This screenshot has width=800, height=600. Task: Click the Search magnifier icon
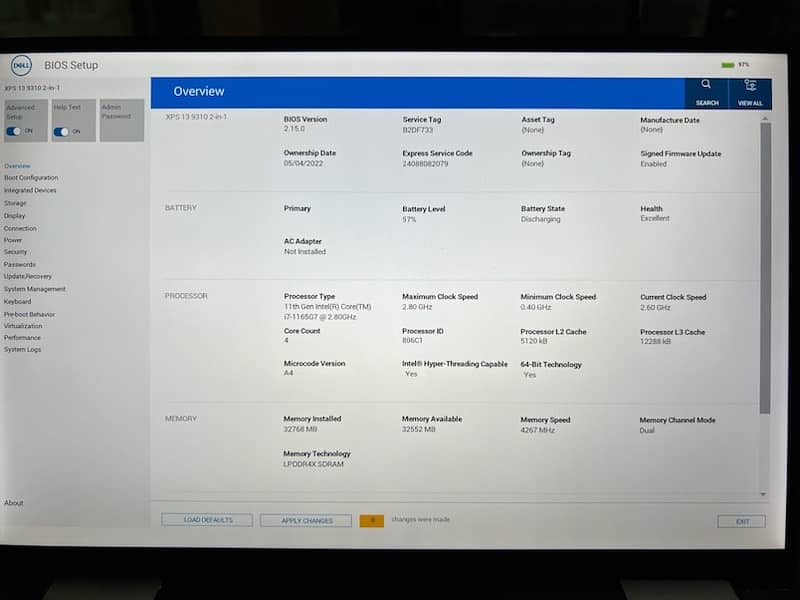[706, 86]
